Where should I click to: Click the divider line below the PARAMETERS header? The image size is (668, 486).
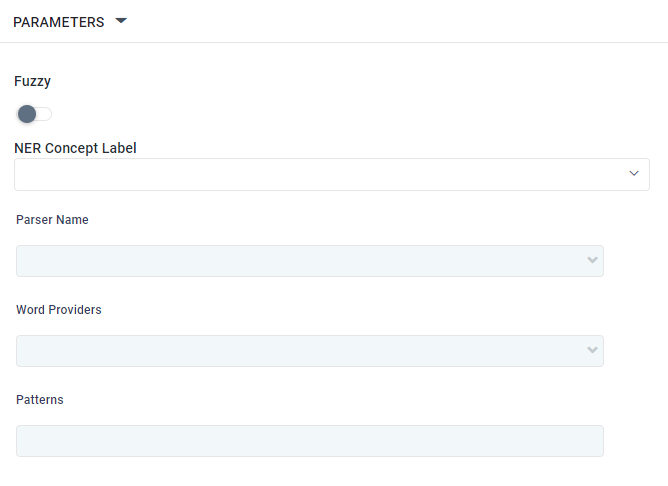334,43
